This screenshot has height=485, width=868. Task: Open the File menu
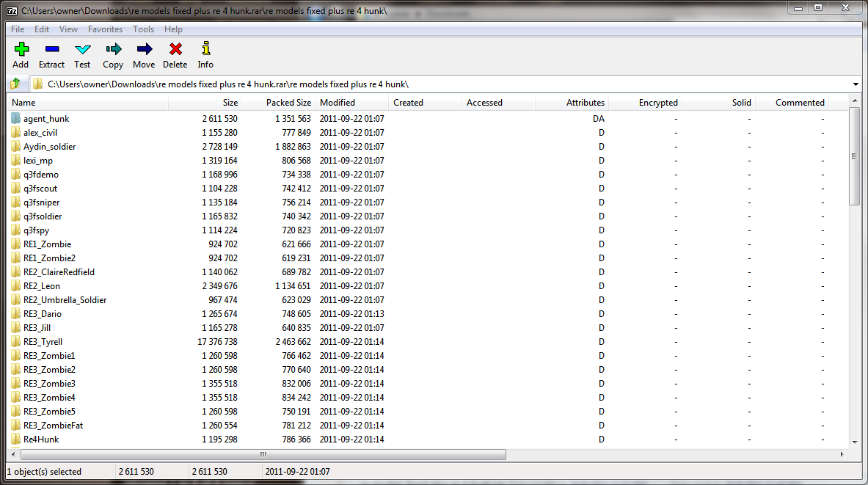point(18,29)
